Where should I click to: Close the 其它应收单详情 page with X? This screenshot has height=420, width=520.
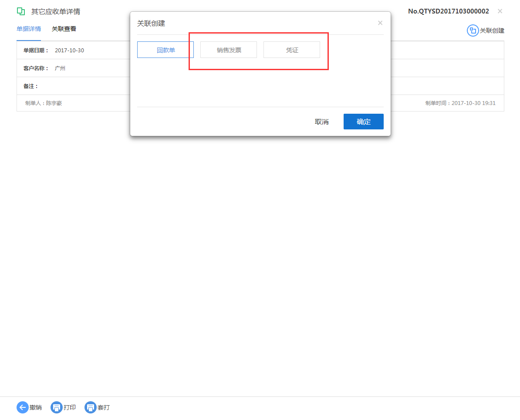(x=500, y=11)
